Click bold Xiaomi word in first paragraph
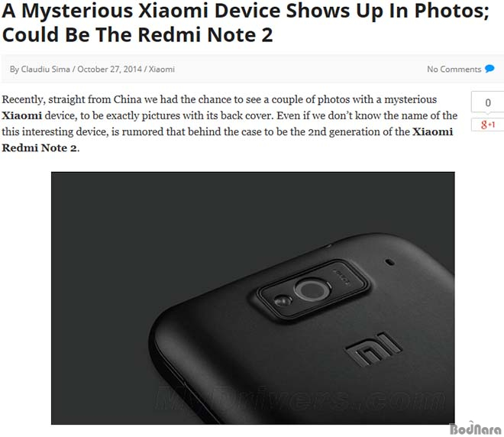This screenshot has width=504, height=437. coord(22,115)
